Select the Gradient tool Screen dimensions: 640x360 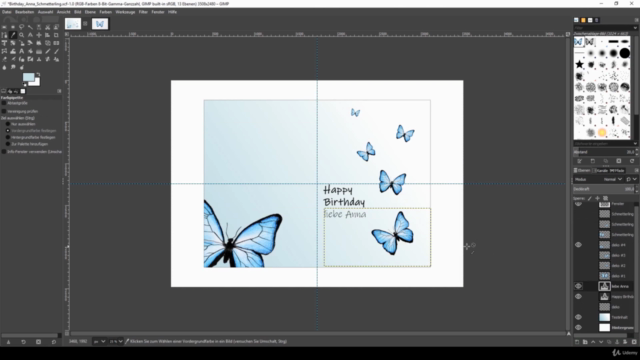[39, 51]
